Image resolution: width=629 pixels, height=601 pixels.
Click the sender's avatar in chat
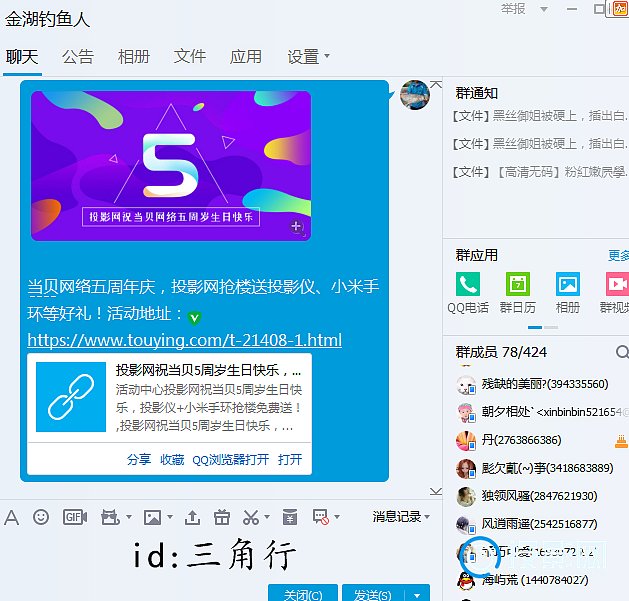[415, 95]
